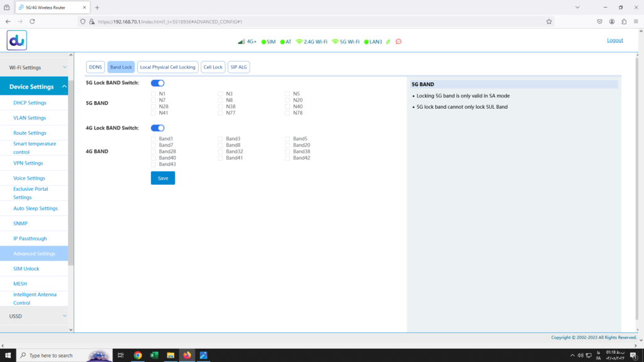Click the Logout link

coord(614,40)
